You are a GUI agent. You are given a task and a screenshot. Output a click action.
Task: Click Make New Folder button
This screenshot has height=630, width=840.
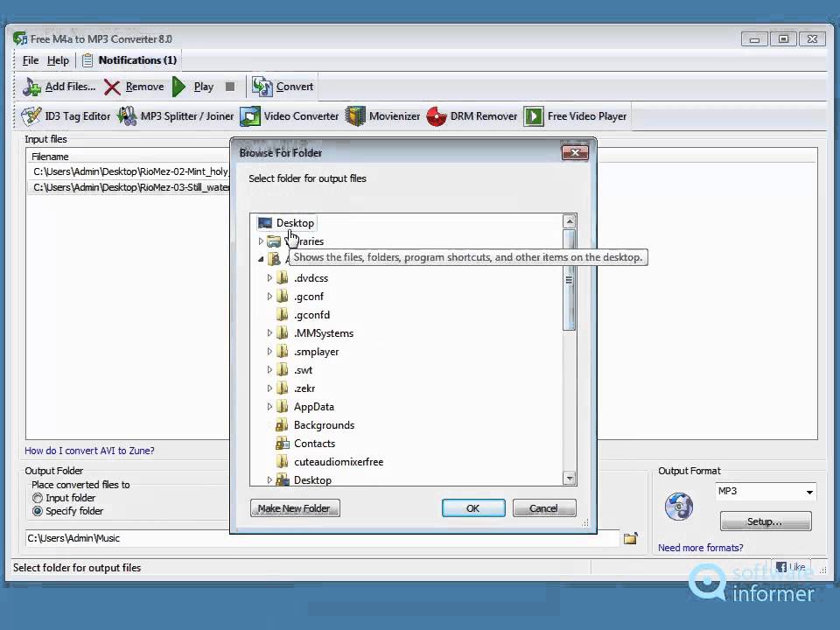295,507
